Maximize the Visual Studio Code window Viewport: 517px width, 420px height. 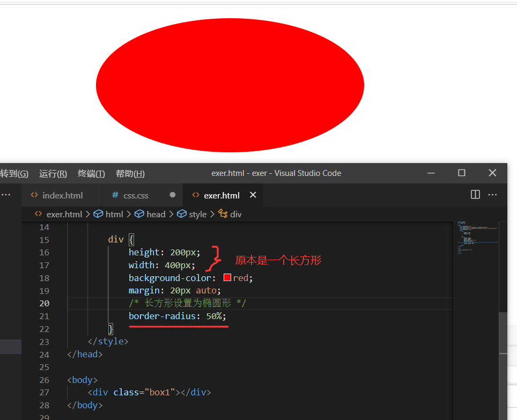(x=462, y=173)
